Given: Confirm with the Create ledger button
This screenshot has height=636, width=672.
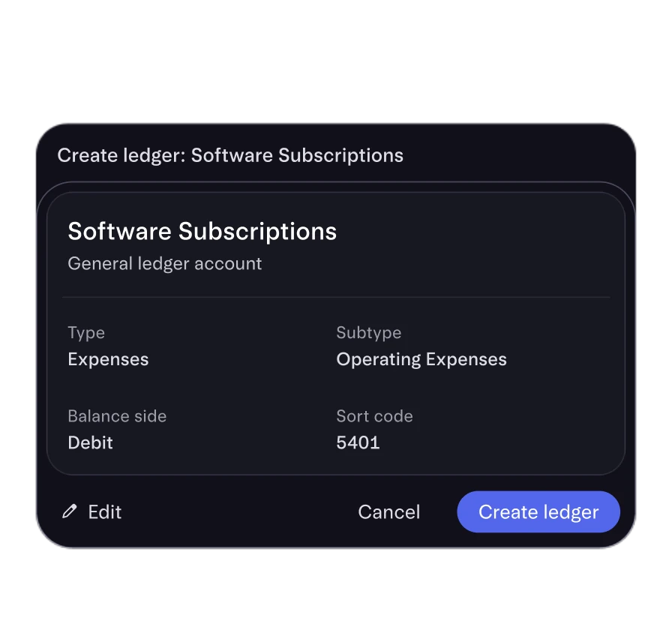Looking at the screenshot, I should (x=538, y=511).
